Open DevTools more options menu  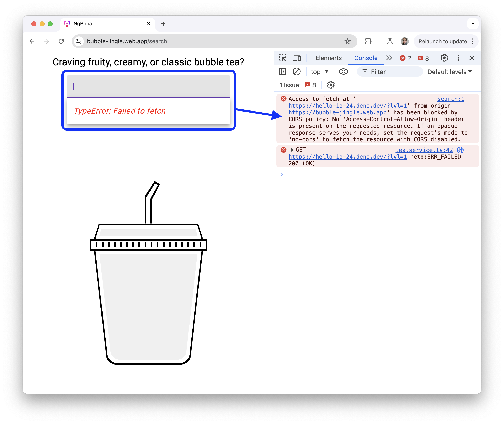tap(459, 58)
